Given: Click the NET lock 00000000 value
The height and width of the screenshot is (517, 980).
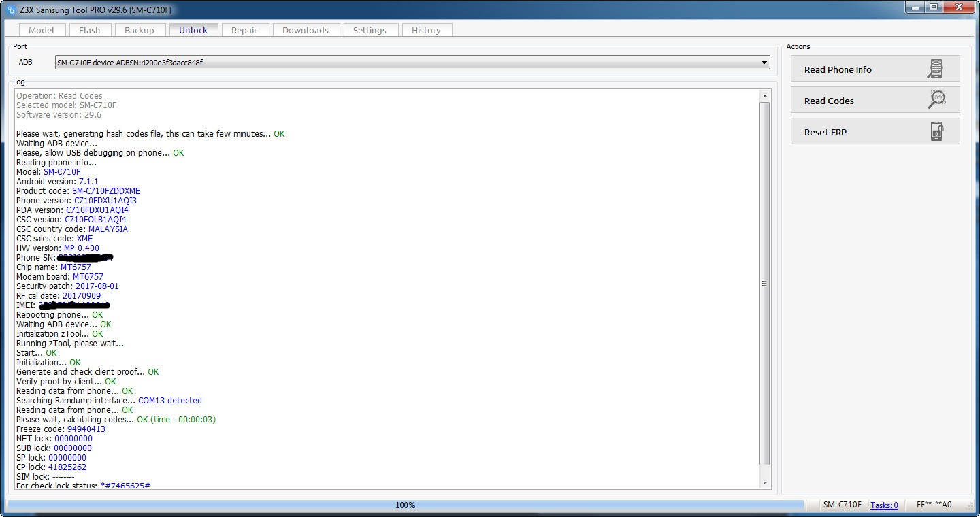Looking at the screenshot, I should point(73,439).
